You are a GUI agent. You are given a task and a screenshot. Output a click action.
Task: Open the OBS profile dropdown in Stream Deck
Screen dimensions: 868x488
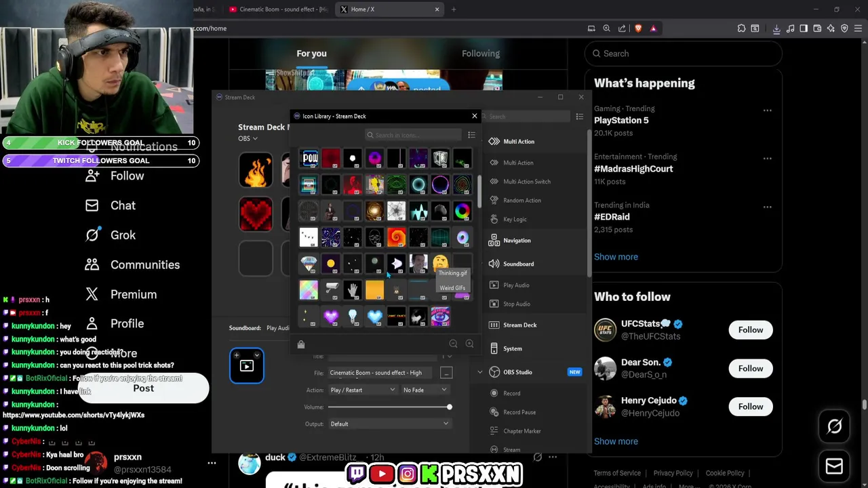(248, 138)
